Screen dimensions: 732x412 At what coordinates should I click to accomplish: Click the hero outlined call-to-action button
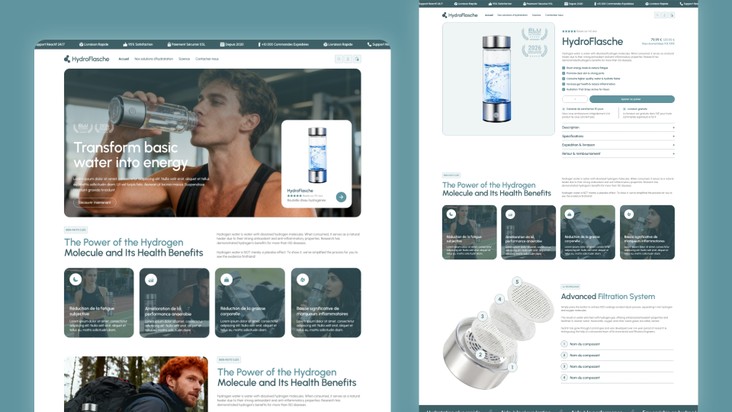tap(95, 203)
